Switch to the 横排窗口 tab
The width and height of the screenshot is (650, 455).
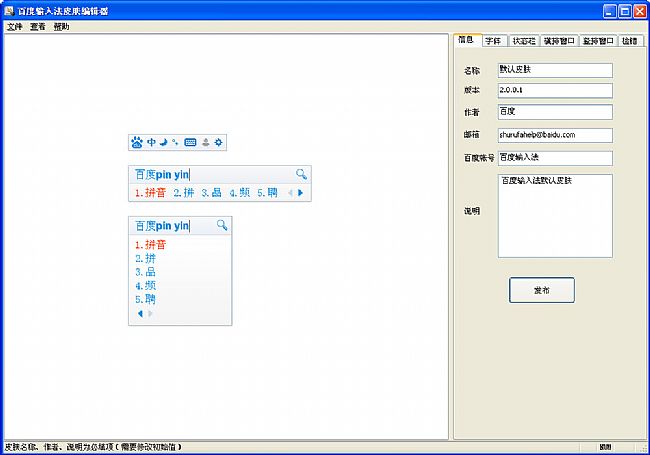click(x=559, y=41)
